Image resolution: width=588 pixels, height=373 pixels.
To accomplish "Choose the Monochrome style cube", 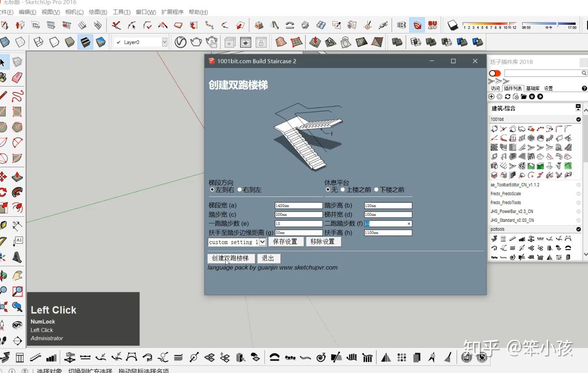I will pos(101,42).
